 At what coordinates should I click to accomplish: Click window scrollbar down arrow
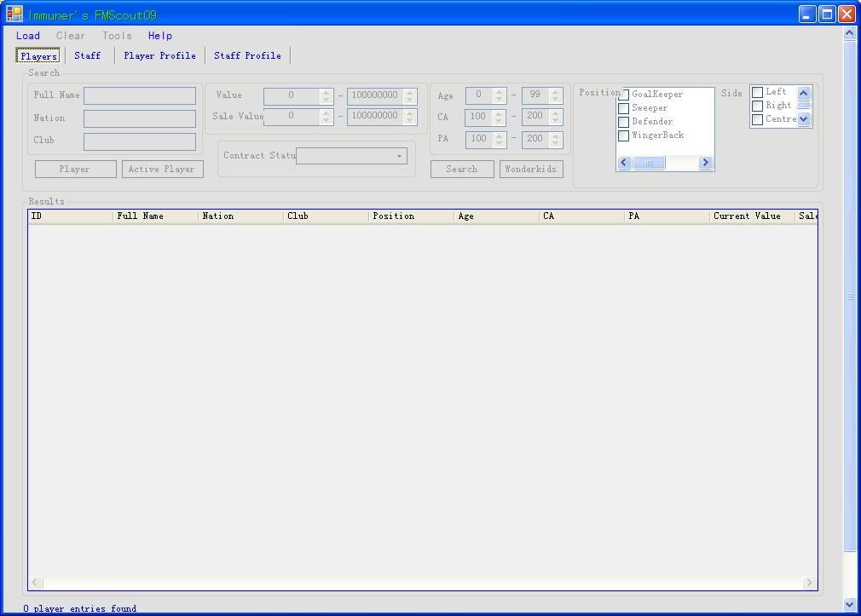849,604
